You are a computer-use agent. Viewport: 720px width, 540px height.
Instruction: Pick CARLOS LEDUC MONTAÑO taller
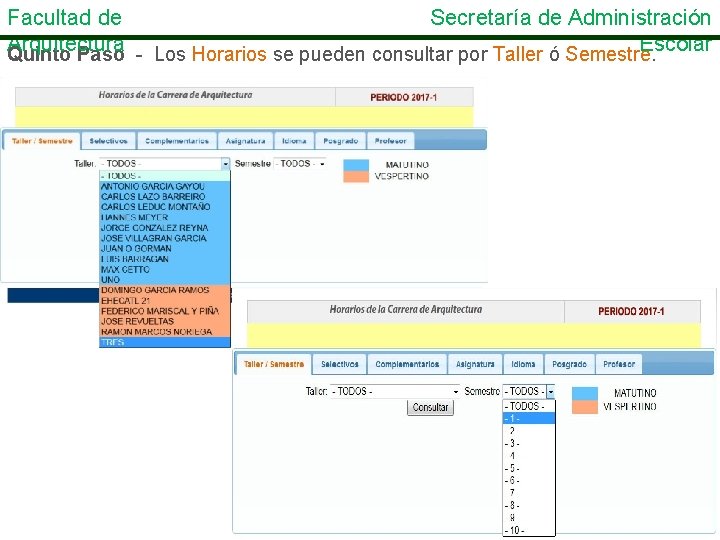pyautogui.click(x=164, y=207)
